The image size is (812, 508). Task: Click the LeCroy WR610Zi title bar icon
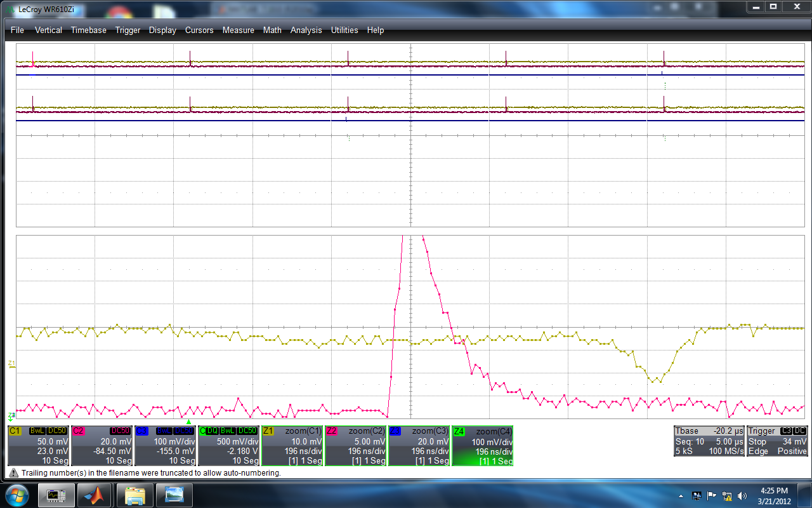pyautogui.click(x=10, y=10)
